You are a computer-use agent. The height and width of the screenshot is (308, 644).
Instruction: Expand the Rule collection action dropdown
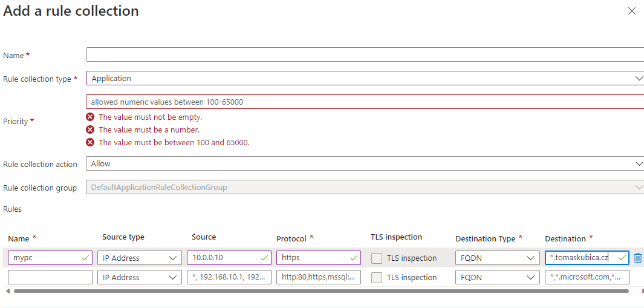tap(365, 163)
